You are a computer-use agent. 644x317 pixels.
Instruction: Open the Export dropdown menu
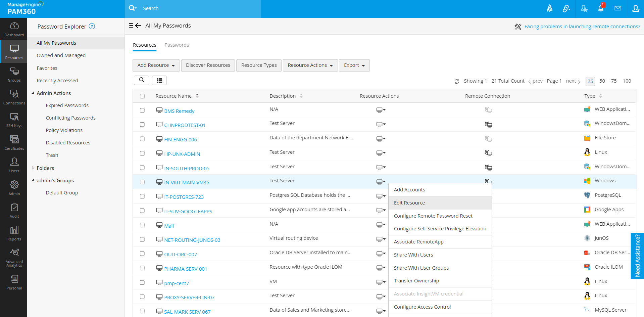point(354,65)
